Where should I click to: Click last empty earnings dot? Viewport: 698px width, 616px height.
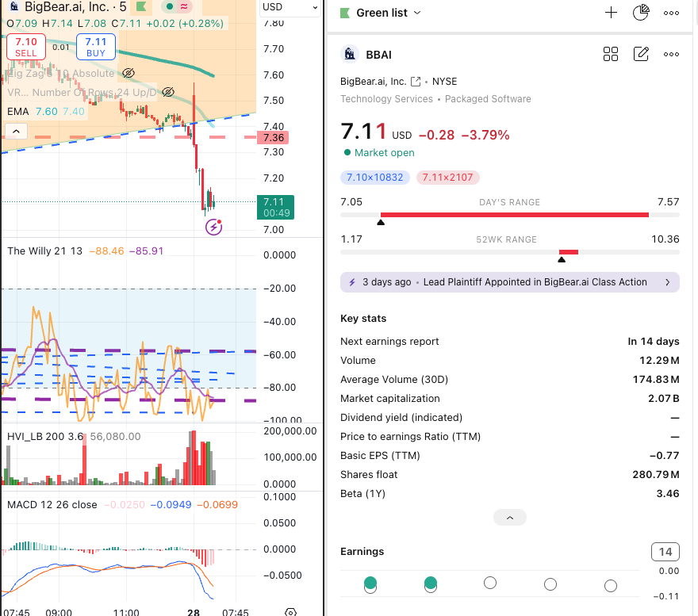coord(611,586)
